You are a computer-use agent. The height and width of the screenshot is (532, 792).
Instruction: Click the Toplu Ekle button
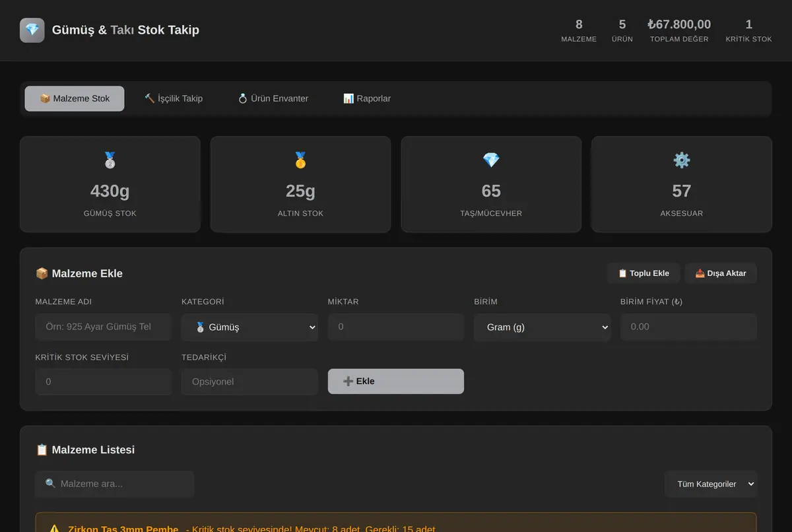coord(643,273)
